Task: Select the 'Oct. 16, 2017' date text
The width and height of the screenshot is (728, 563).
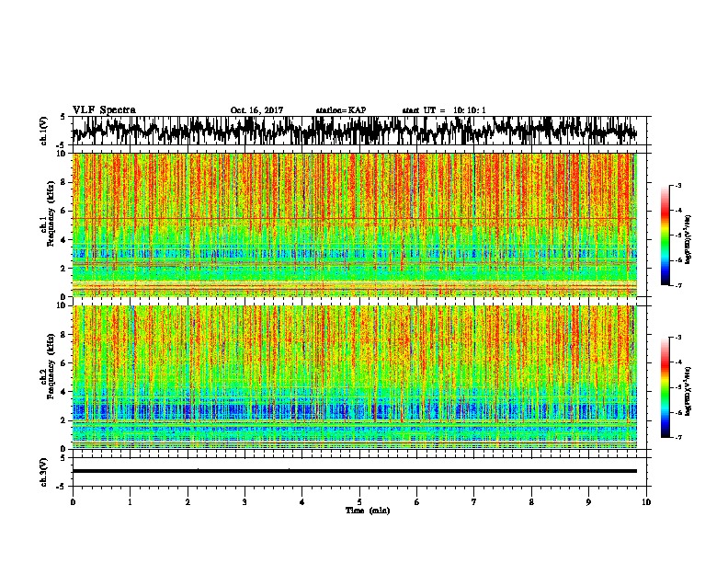Action: click(x=256, y=110)
